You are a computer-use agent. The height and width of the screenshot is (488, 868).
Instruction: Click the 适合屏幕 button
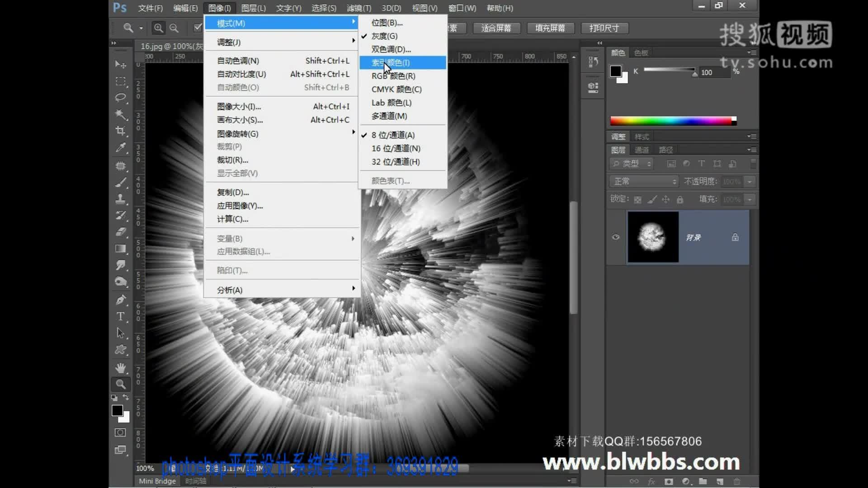(x=496, y=28)
